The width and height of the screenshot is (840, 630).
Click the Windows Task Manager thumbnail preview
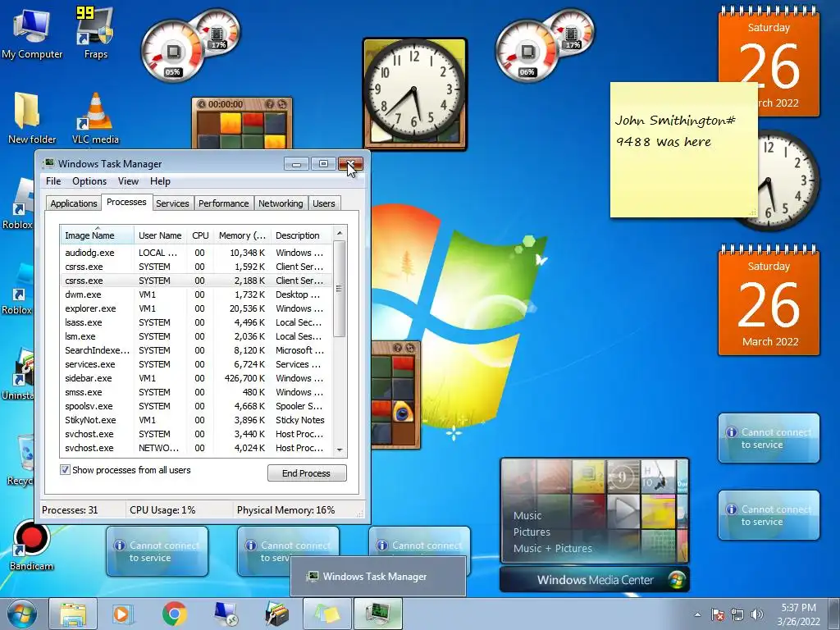377,577
